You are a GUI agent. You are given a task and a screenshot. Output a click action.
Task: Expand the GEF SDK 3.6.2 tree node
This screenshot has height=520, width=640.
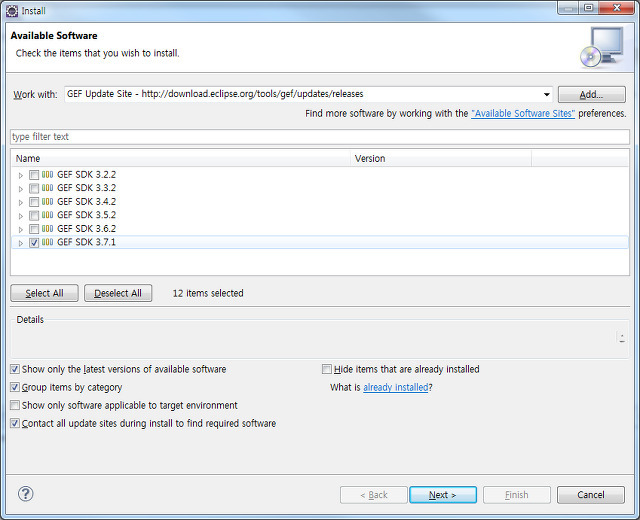[x=21, y=229]
